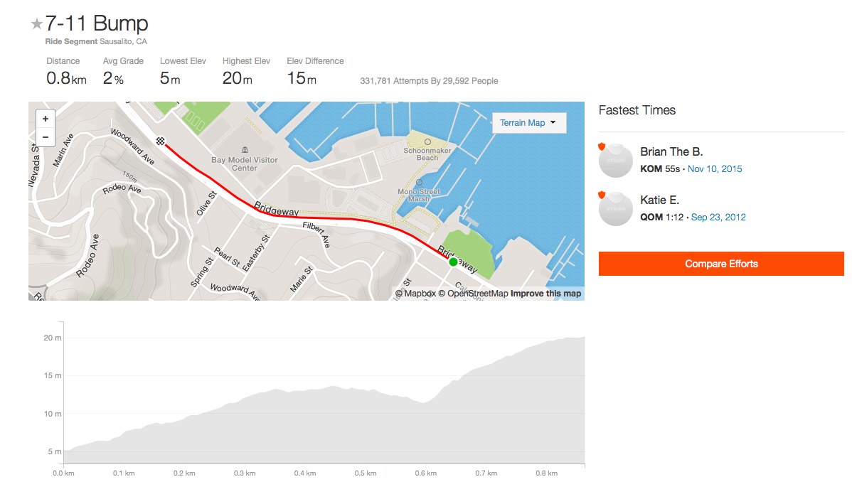Screen dimensions: 852x504
Task: Click the QOM trophy badge beside Katie E.
Action: (603, 193)
